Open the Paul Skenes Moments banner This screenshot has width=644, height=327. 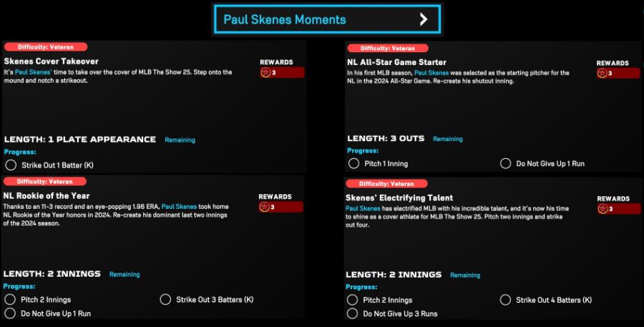point(327,19)
